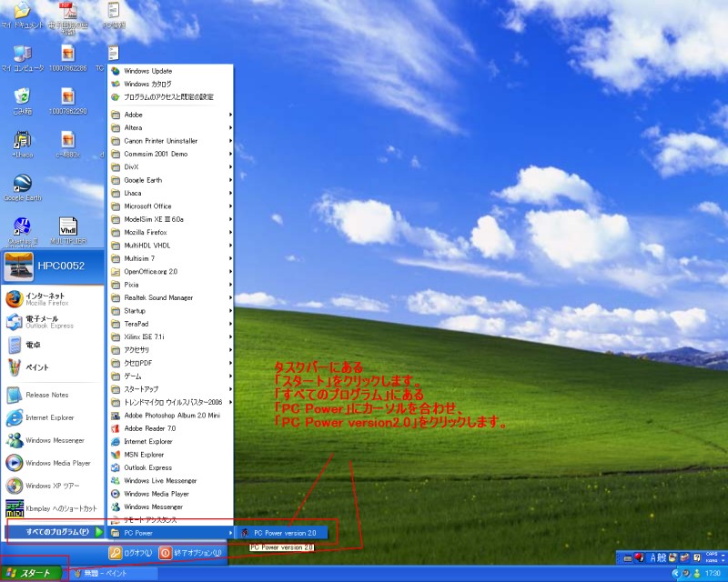The height and width of the screenshot is (582, 728).
Task: Launch MSN Explorer
Action: (170, 455)
